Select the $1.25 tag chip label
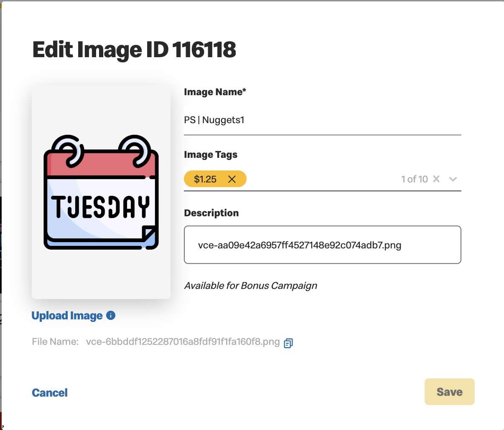Screen dimensions: 504x430 (x=205, y=179)
